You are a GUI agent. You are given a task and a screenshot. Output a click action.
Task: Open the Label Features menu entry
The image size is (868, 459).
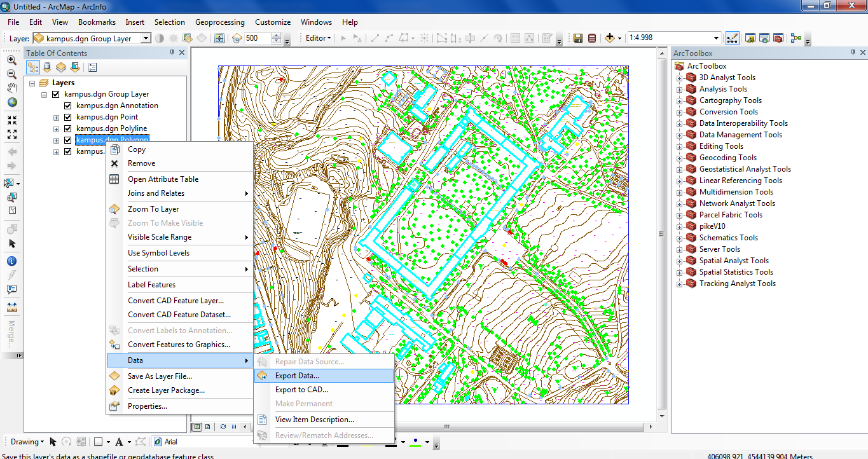(179, 285)
